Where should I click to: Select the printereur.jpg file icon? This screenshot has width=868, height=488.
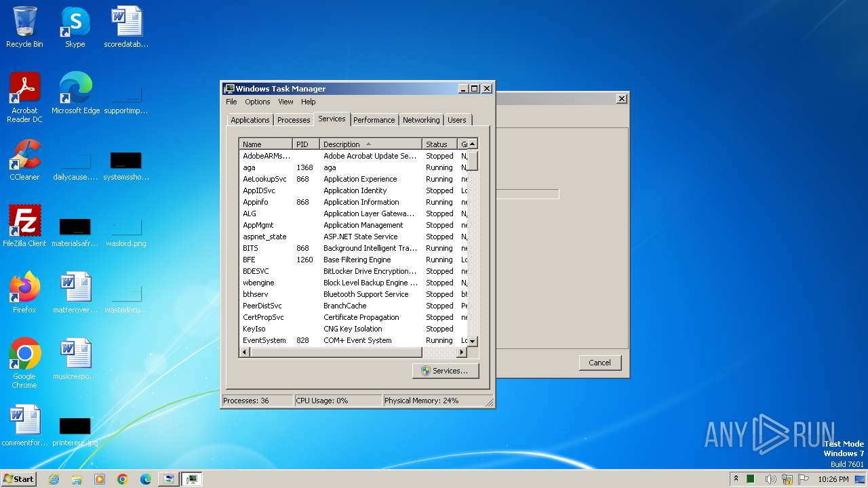click(x=75, y=431)
